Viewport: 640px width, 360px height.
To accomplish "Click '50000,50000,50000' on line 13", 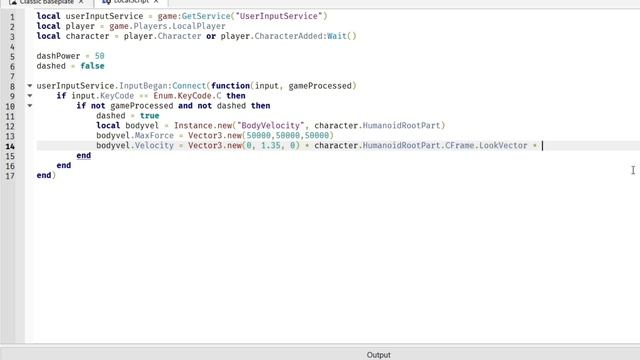I will (288, 136).
